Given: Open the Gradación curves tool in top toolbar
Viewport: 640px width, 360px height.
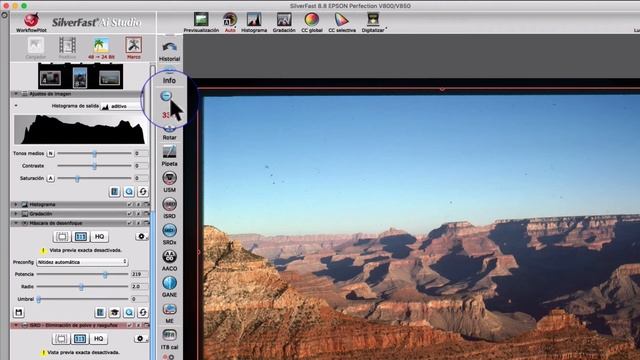Looking at the screenshot, I should 284,22.
